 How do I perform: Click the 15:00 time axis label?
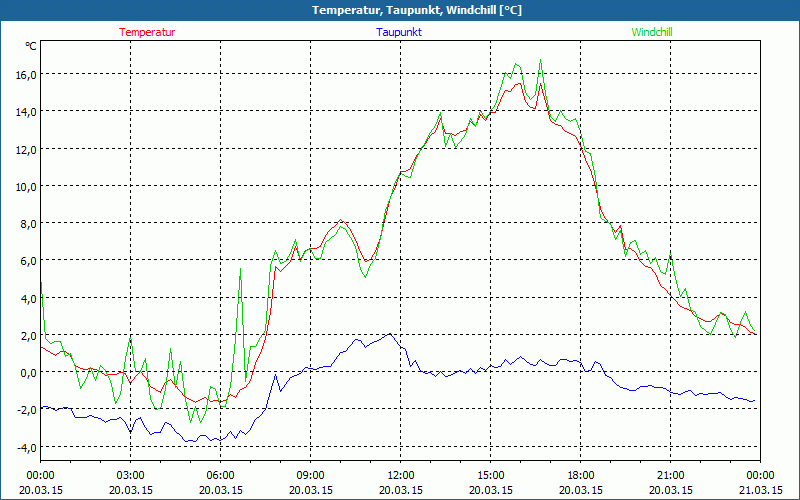(490, 476)
